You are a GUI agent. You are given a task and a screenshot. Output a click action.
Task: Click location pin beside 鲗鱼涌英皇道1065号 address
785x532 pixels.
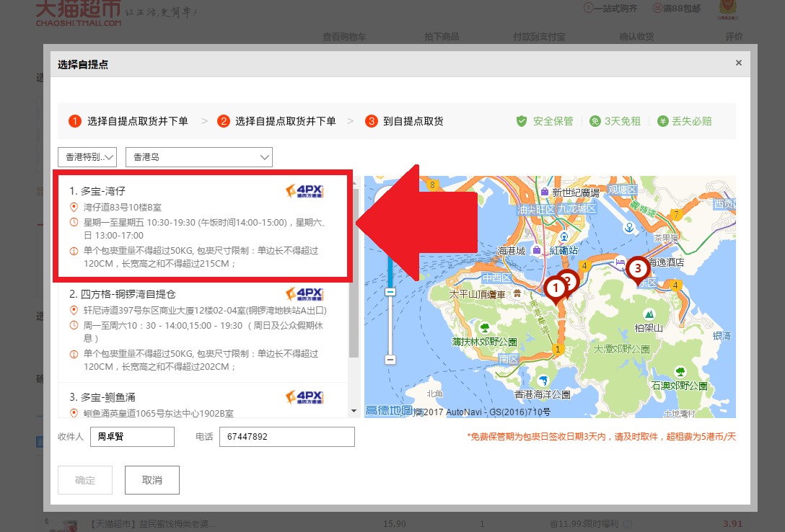point(74,413)
